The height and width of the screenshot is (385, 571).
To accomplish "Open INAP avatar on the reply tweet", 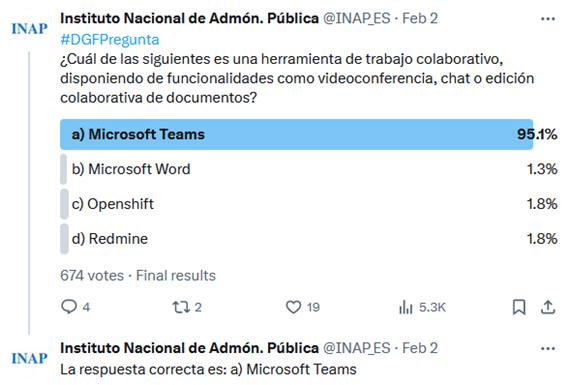I will pos(29,358).
